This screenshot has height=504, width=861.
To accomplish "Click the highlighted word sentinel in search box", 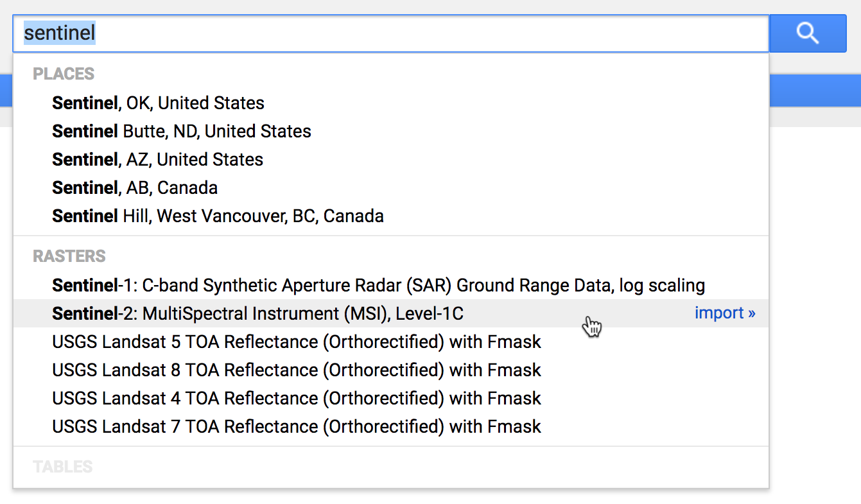I will tap(59, 33).
